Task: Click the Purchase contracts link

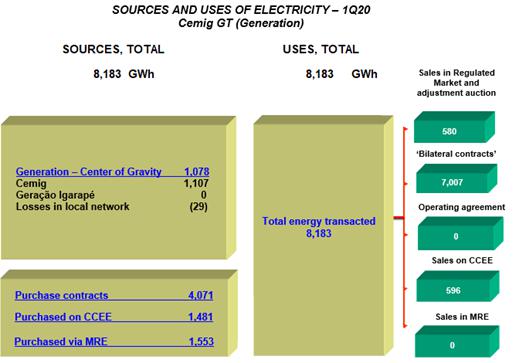Action: tap(114, 295)
